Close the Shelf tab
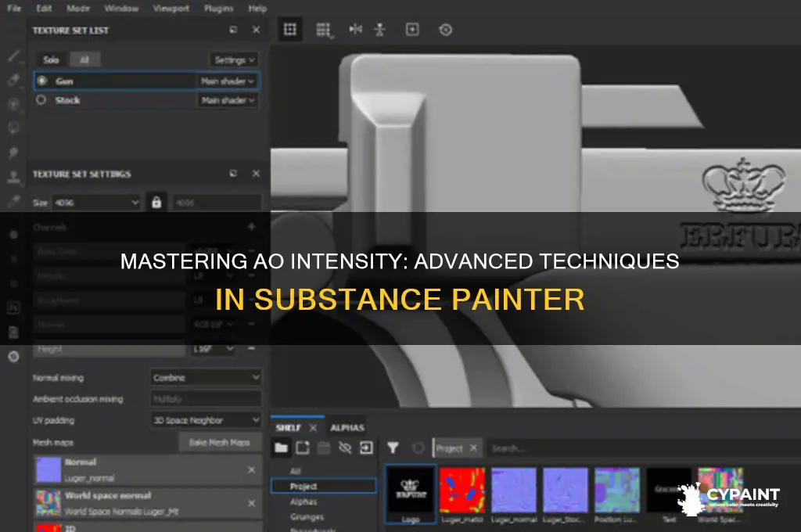 [x=313, y=427]
